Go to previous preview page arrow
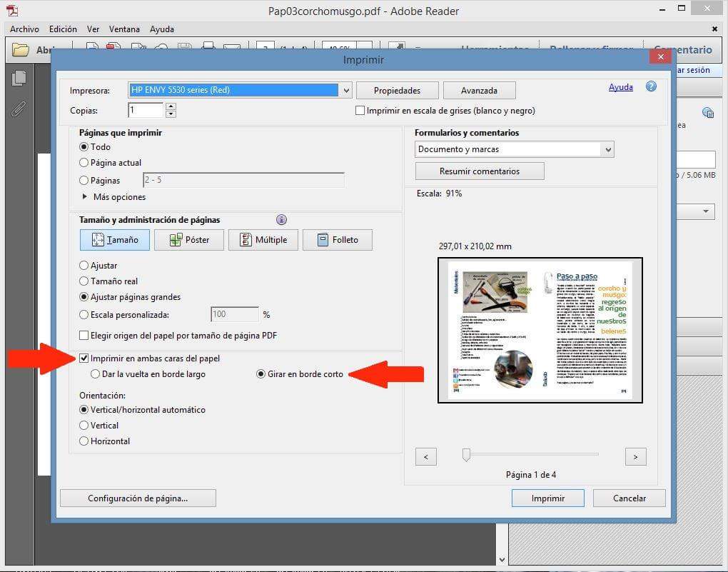The width and height of the screenshot is (728, 572). point(425,456)
